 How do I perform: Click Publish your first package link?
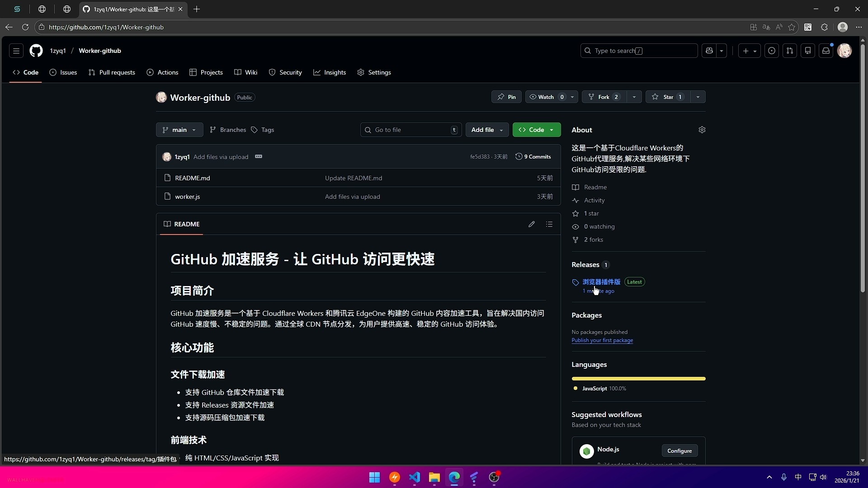[602, 340]
